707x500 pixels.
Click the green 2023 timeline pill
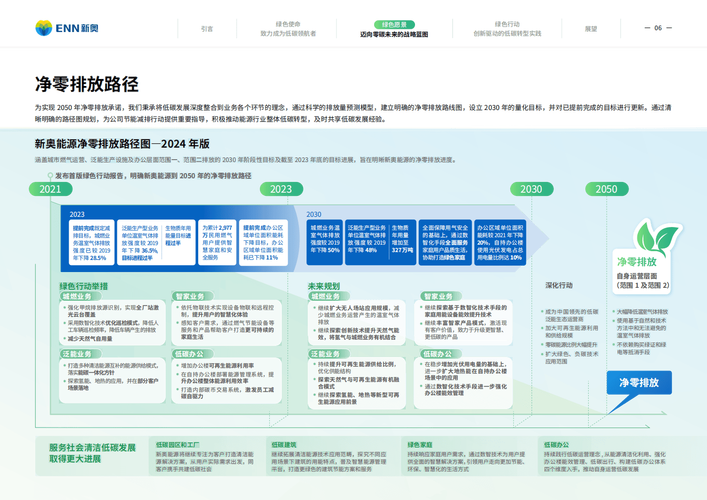click(281, 189)
